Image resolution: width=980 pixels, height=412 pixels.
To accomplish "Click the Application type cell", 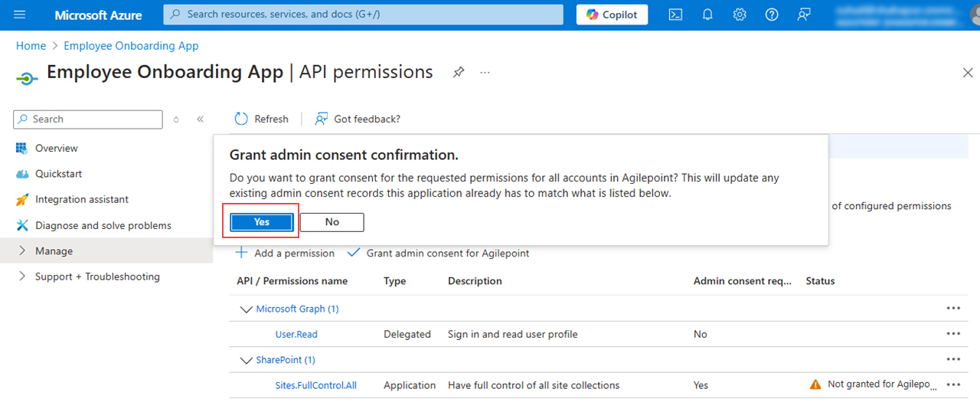I will [410, 385].
